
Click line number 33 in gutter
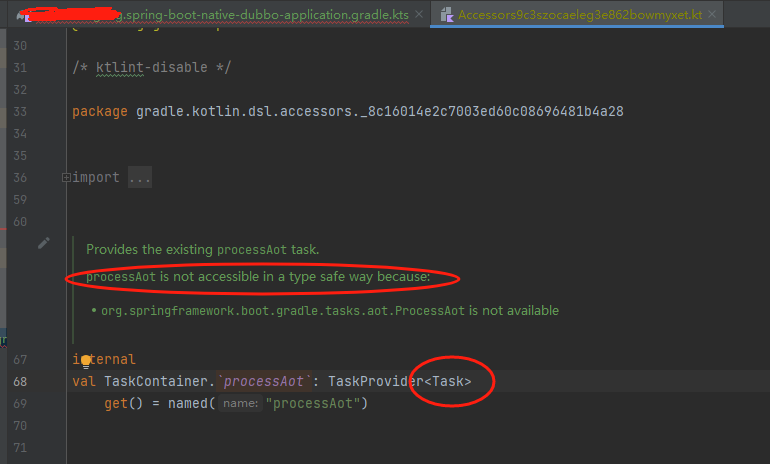coord(20,112)
